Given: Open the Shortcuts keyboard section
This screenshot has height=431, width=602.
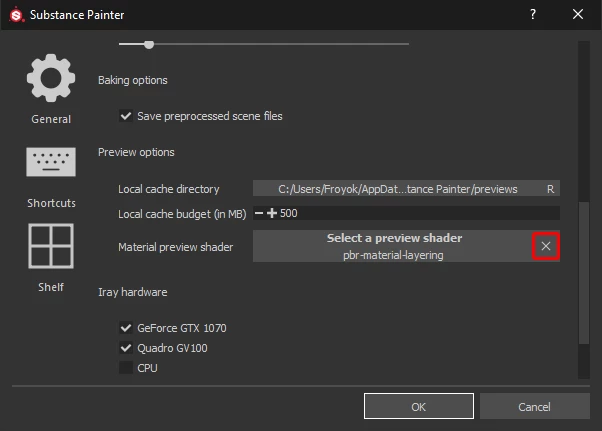Looking at the screenshot, I should tap(51, 177).
